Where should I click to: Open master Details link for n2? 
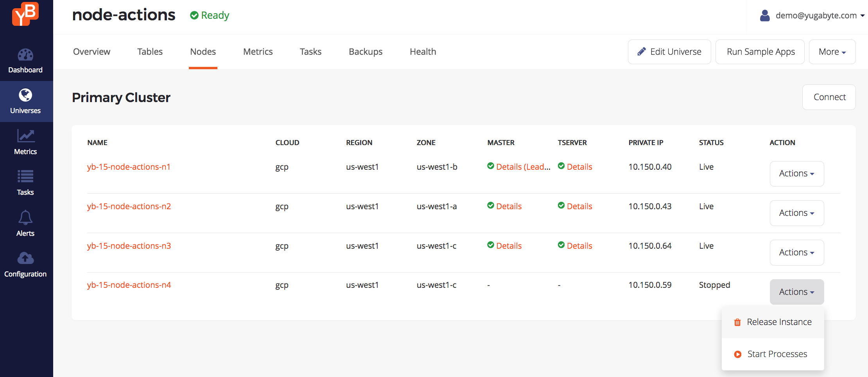pyautogui.click(x=509, y=206)
